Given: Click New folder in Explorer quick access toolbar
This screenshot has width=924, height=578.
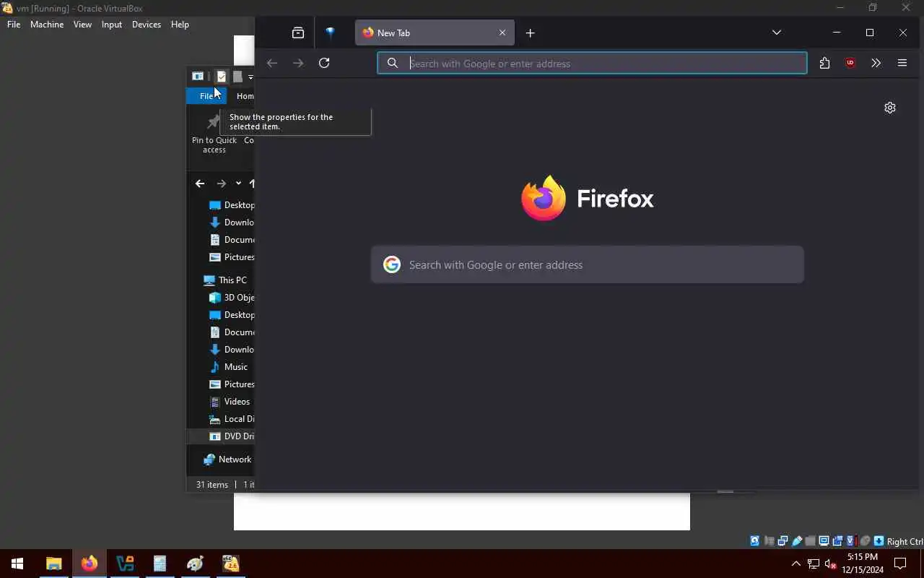Looking at the screenshot, I should 237,76.
